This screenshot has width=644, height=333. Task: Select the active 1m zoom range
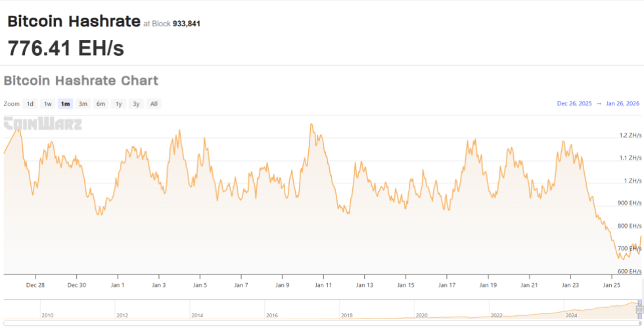(x=65, y=104)
